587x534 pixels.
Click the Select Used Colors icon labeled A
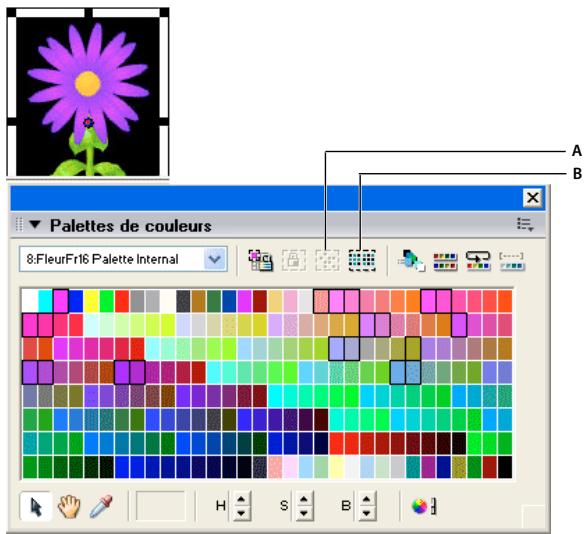tap(327, 260)
